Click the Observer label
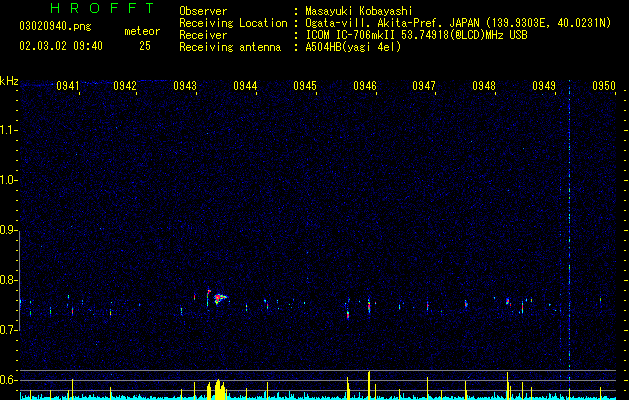Image resolution: width=629 pixels, height=400 pixels. pyautogui.click(x=203, y=11)
